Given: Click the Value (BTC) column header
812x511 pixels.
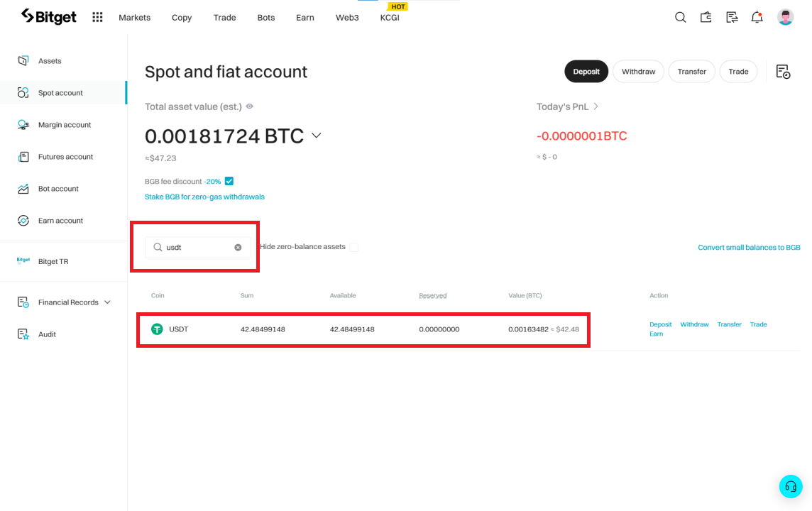Looking at the screenshot, I should click(x=525, y=296).
